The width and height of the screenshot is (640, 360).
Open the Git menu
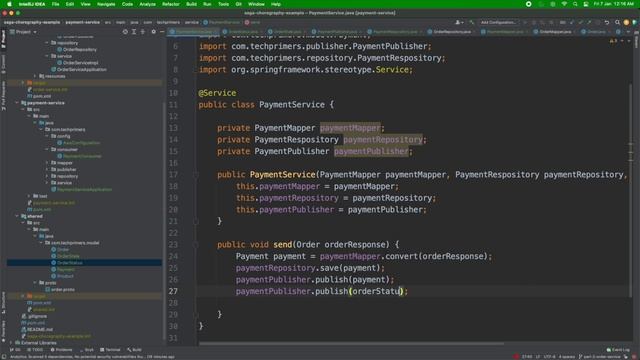[238, 4]
